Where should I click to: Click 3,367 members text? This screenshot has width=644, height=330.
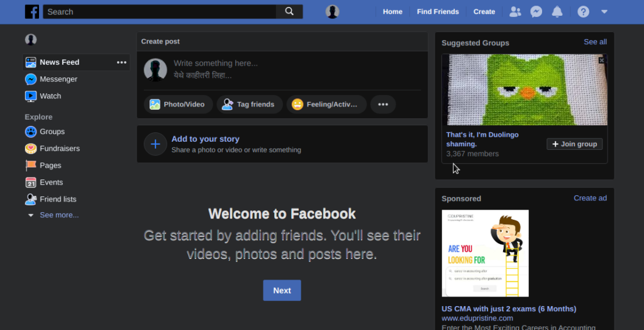point(472,154)
